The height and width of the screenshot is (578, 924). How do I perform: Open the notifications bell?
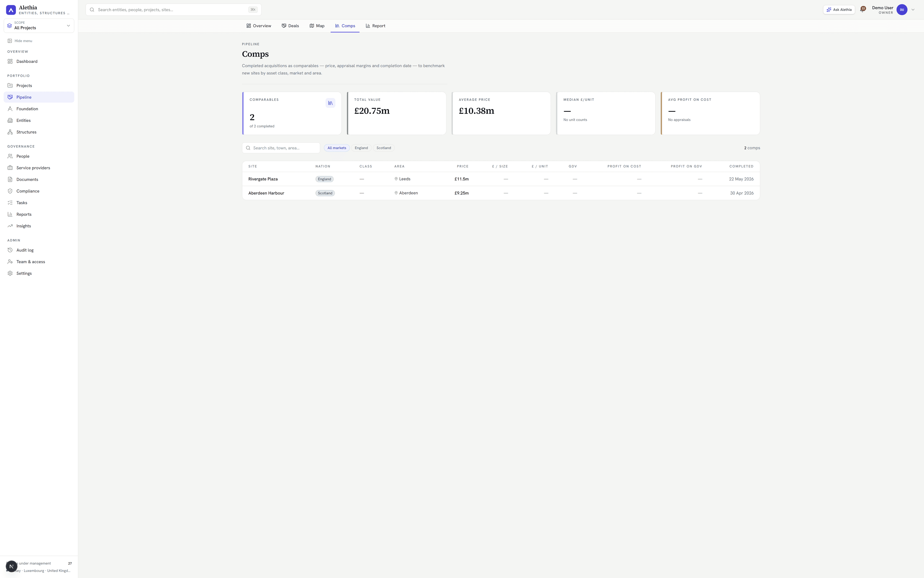[863, 10]
